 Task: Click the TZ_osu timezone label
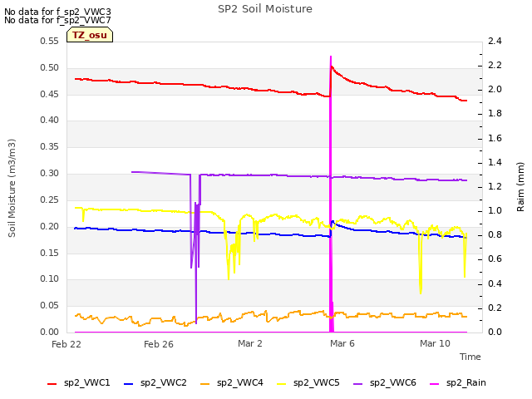click(90, 35)
